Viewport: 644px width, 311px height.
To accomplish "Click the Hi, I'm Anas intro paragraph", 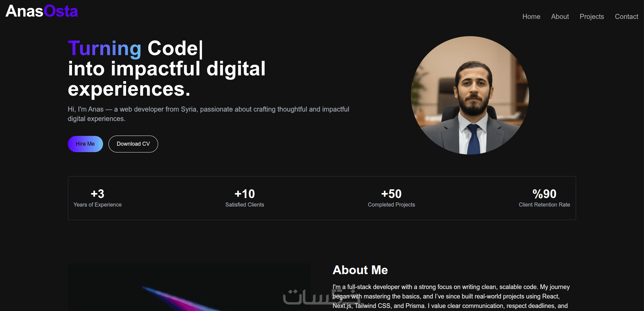I will [208, 114].
